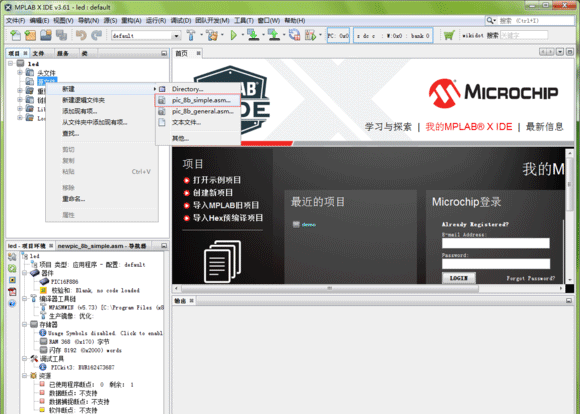Image resolution: width=580 pixels, height=414 pixels.
Task: Close the 首页 start page tab
Action: coord(199,54)
